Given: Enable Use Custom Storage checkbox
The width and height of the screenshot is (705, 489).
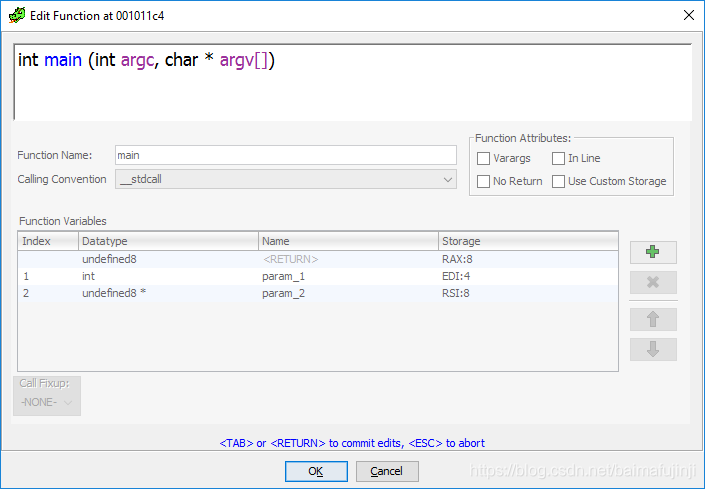Looking at the screenshot, I should pyautogui.click(x=558, y=181).
